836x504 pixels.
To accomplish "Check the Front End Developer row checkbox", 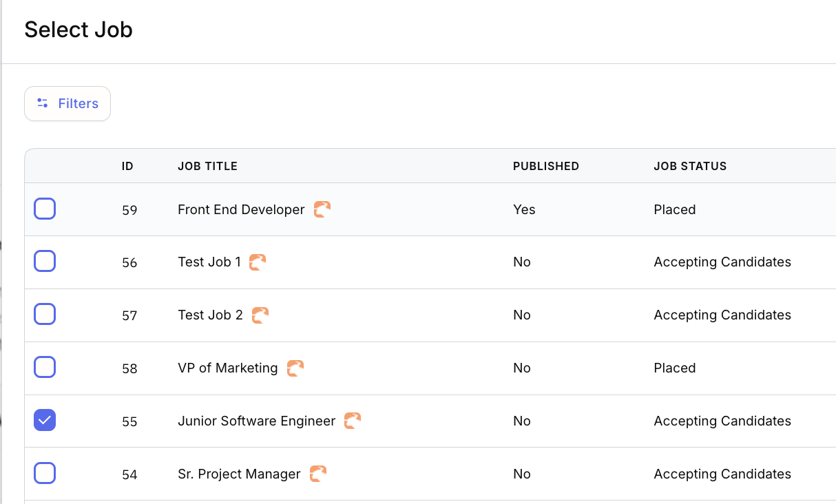I will (45, 209).
